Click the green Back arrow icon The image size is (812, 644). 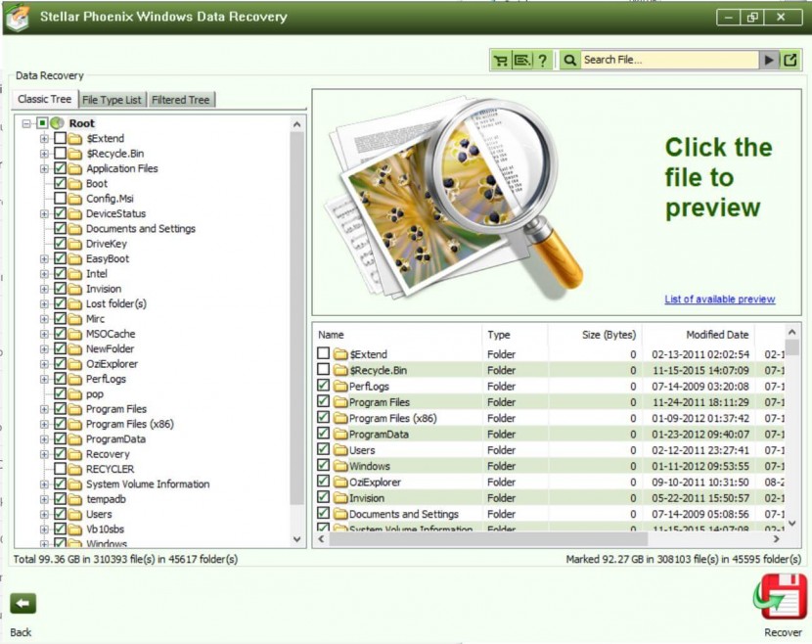(x=23, y=604)
